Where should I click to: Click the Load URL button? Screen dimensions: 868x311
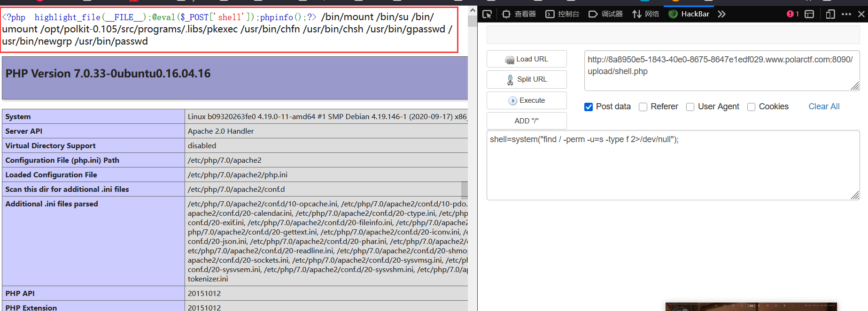click(527, 59)
